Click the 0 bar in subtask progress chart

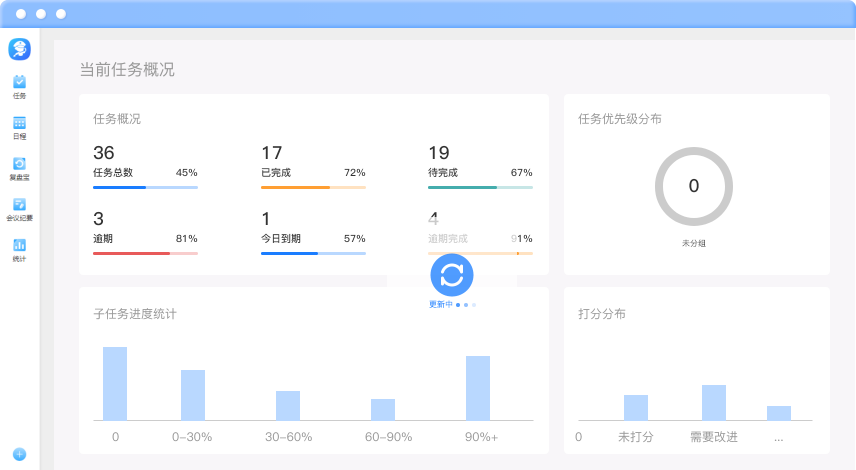pos(115,384)
